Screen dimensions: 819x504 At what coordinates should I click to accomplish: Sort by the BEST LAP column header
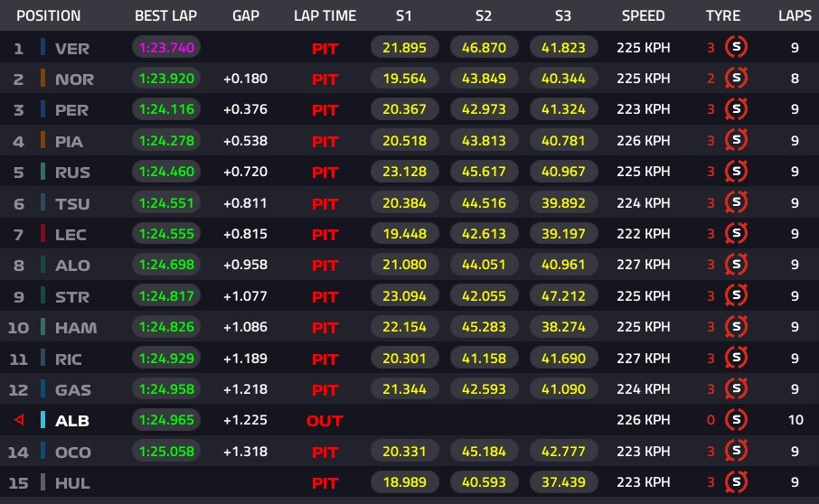point(165,15)
